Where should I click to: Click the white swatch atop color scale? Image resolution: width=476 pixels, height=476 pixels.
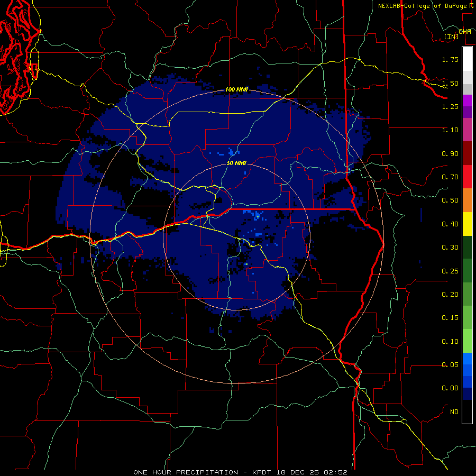pos(467,59)
